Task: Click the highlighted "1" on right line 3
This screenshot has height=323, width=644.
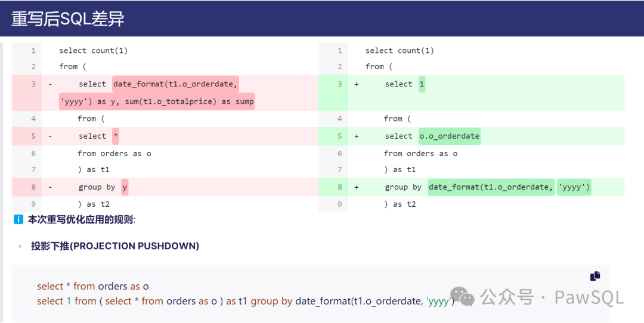Action: click(x=422, y=85)
